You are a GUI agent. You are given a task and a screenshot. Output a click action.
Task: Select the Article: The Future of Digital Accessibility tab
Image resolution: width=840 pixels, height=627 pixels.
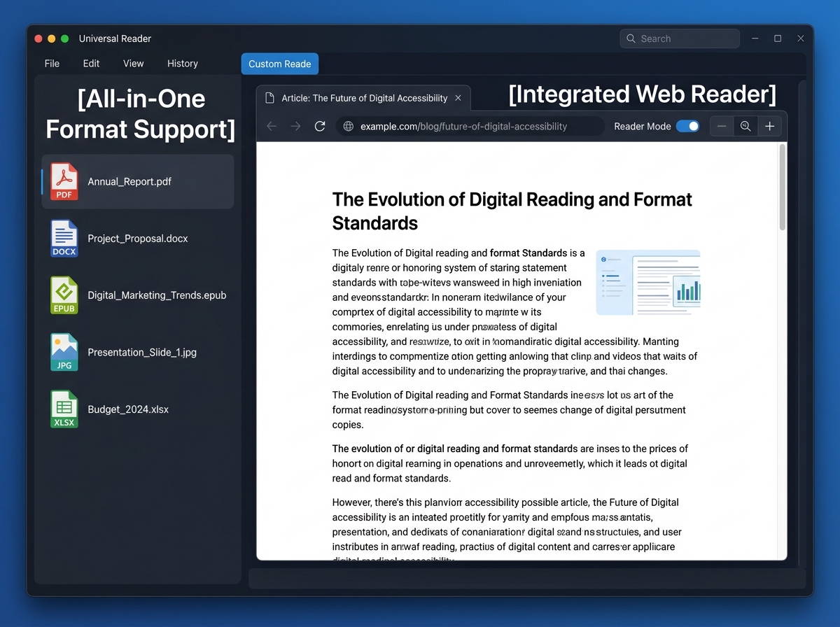point(364,98)
